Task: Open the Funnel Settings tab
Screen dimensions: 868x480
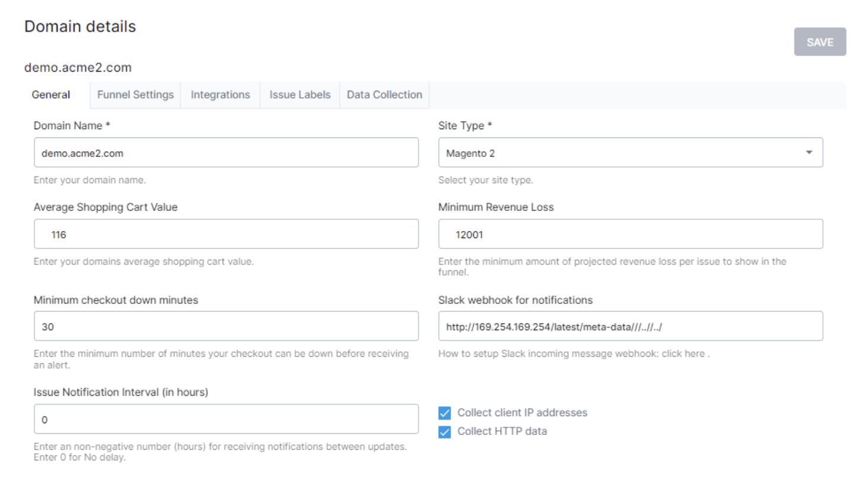Action: 136,95
